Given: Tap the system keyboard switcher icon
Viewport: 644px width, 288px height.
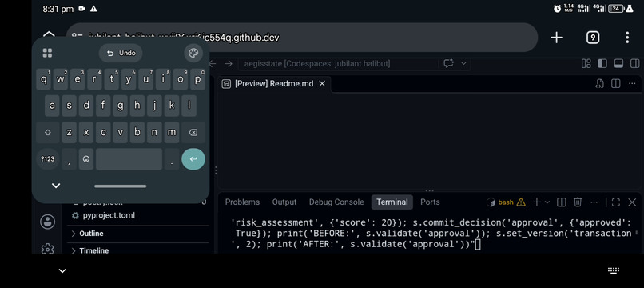Looking at the screenshot, I should point(613,270).
